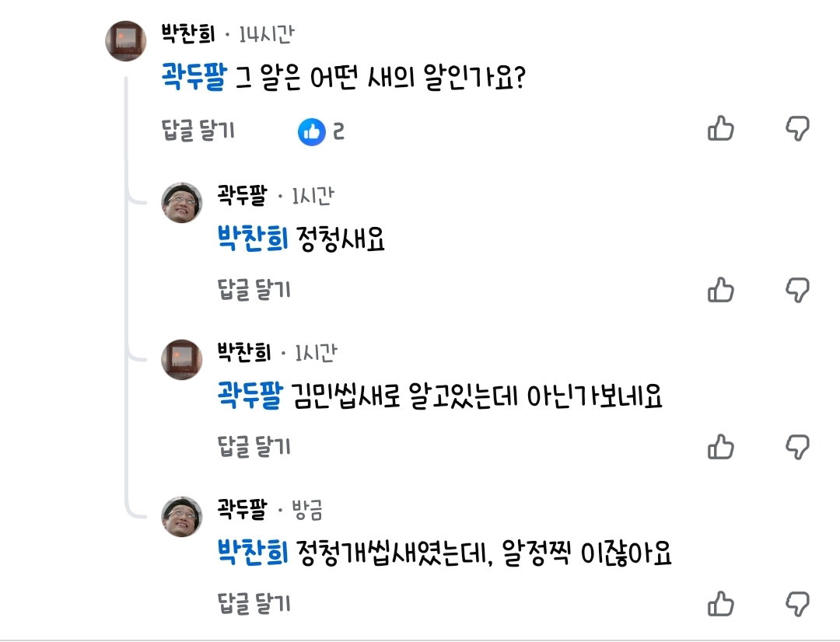Click the 14시간 timestamp on the top comment

[x=266, y=34]
